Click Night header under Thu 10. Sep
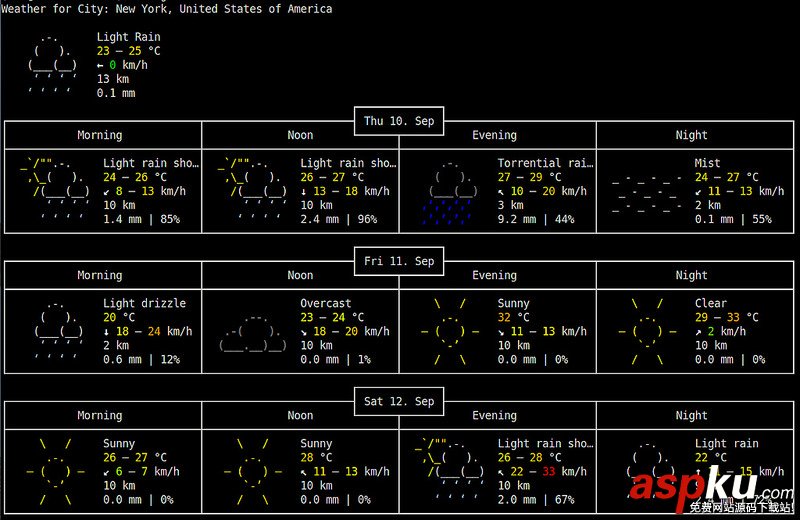 click(x=691, y=135)
